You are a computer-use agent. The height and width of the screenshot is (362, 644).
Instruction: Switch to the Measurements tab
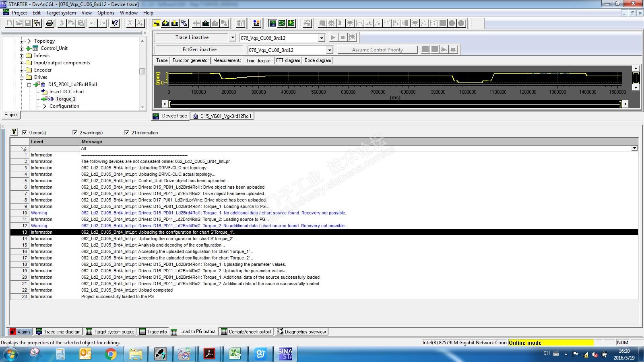[x=227, y=60]
